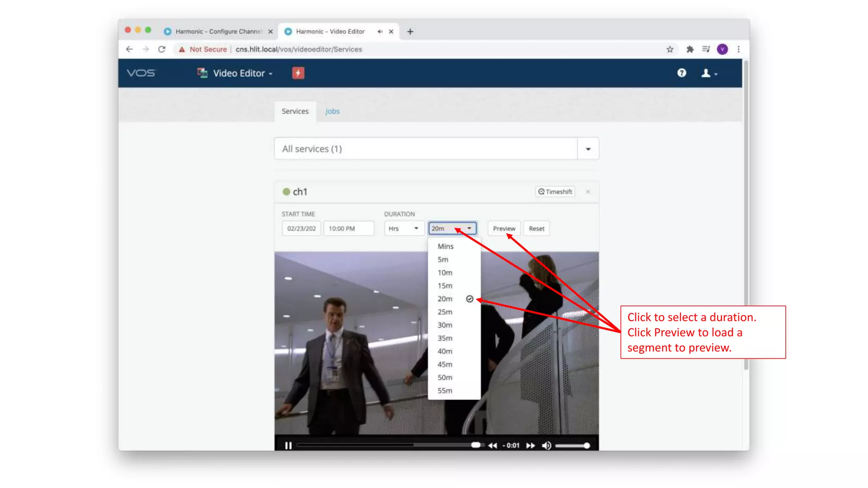The height and width of the screenshot is (488, 868).
Task: Click the Reset button
Action: click(536, 228)
